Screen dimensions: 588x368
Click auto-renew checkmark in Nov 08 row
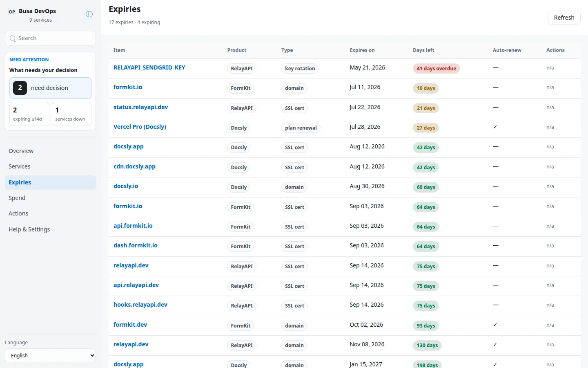point(495,344)
